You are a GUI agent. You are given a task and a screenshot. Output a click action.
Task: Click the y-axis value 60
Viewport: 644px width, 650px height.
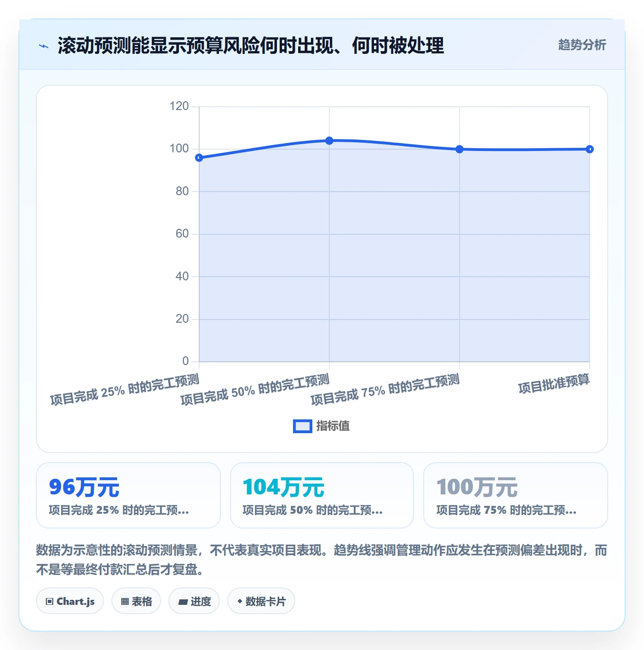(x=182, y=234)
